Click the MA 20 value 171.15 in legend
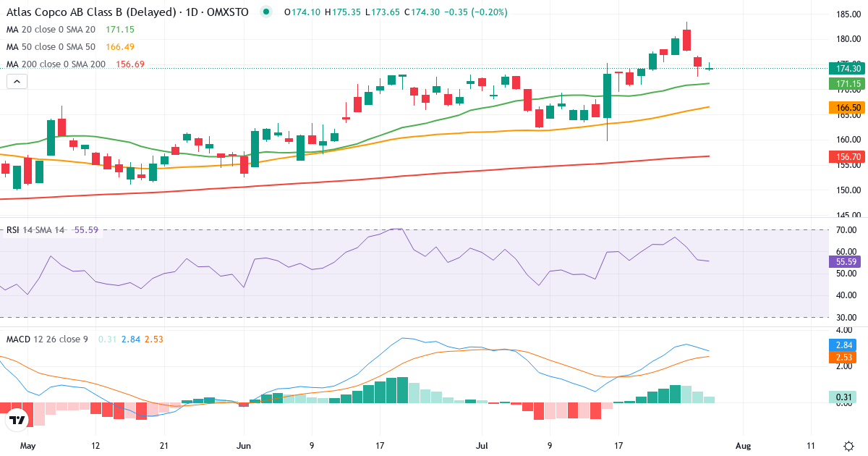Image resolution: width=868 pixels, height=456 pixels. click(x=119, y=30)
